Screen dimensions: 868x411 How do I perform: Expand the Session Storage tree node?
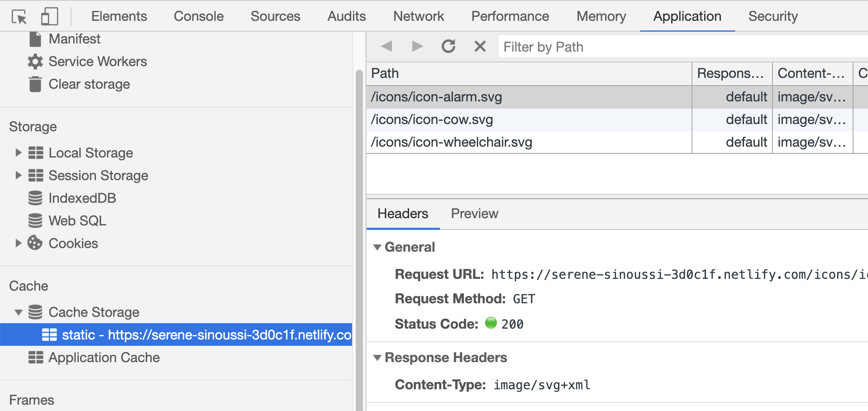pos(18,175)
